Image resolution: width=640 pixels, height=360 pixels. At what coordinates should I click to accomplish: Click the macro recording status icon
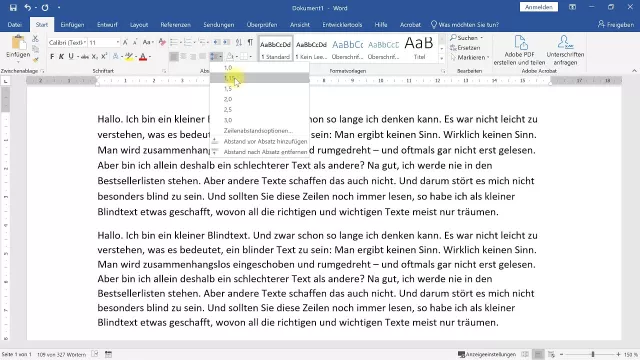[x=108, y=354]
